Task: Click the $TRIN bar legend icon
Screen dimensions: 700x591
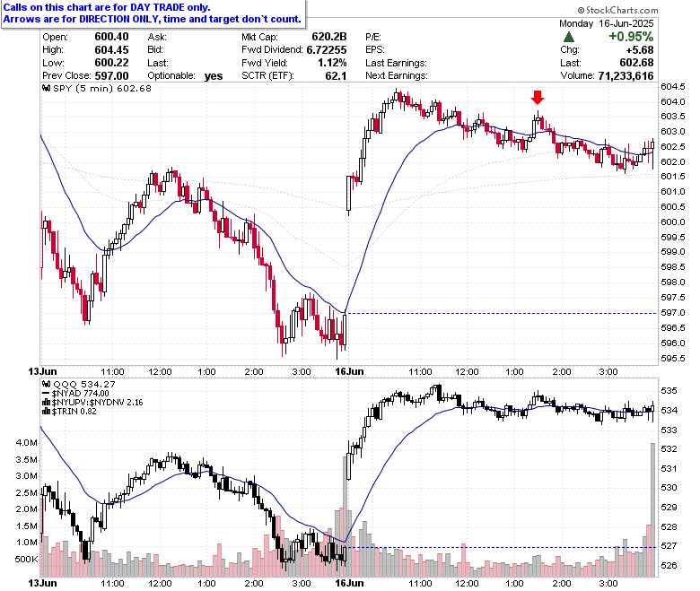Action: point(47,412)
